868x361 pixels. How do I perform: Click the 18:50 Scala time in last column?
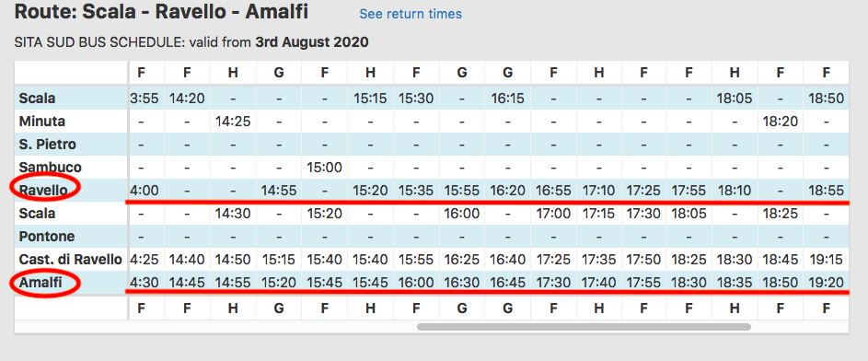coord(826,99)
